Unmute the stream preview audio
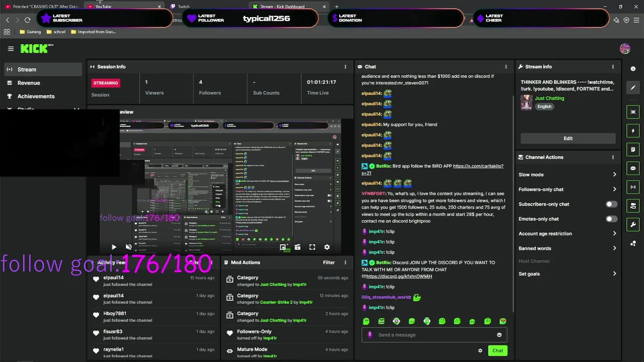 point(128,247)
